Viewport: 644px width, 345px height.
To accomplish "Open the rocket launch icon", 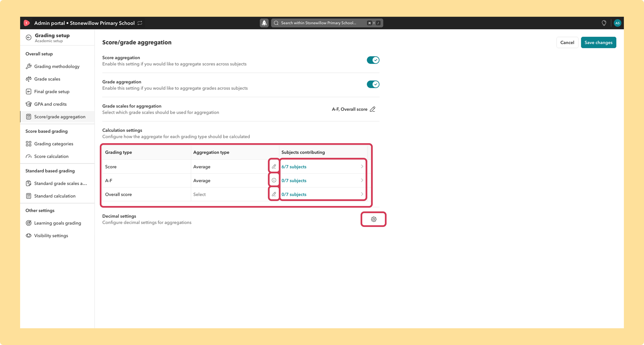I will (x=264, y=23).
